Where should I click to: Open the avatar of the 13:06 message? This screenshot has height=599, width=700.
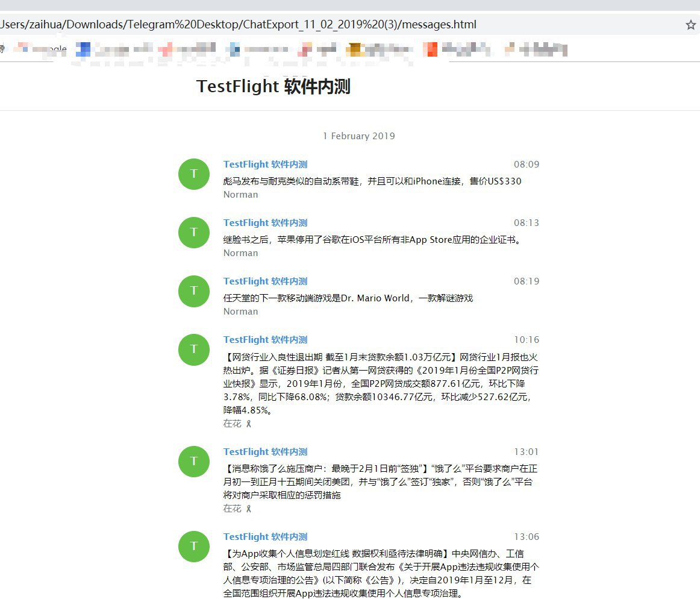[x=194, y=547]
